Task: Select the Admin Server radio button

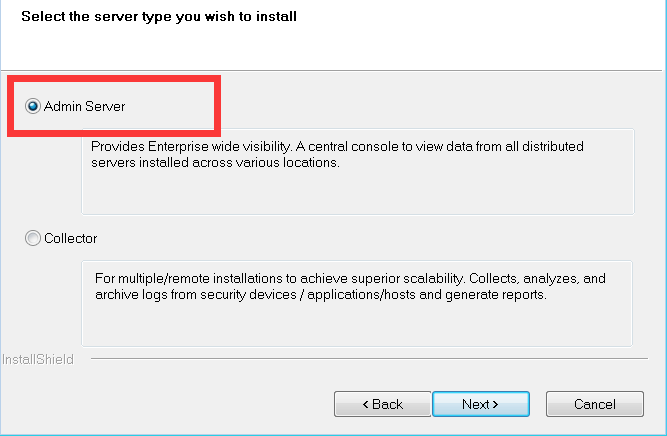Action: pos(33,106)
